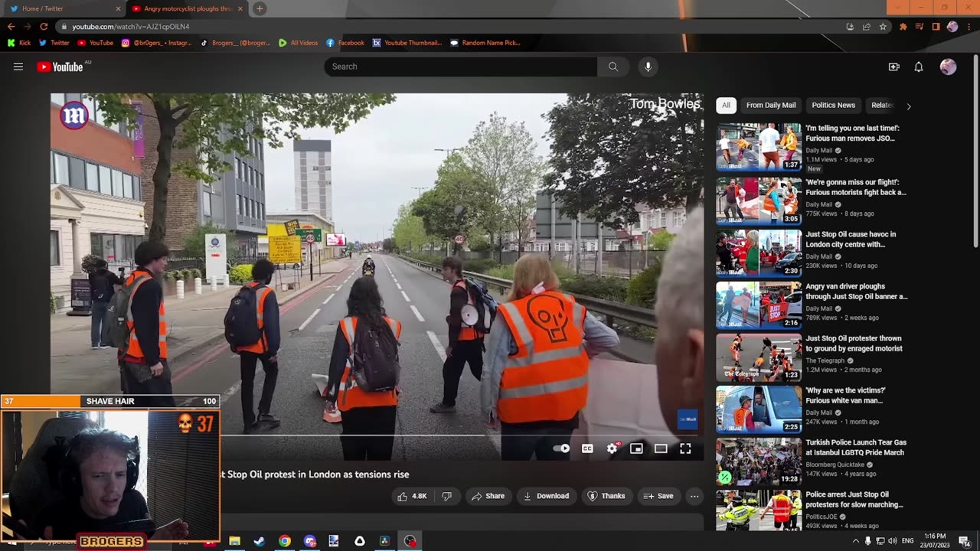Show hidden system tray icons
Viewport: 980px width, 551px height.
(x=856, y=541)
